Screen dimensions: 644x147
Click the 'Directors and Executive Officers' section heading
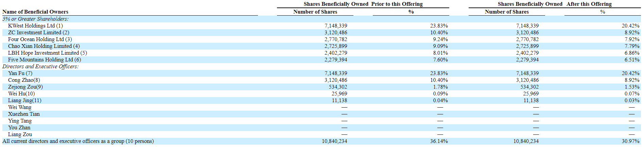pos(40,67)
